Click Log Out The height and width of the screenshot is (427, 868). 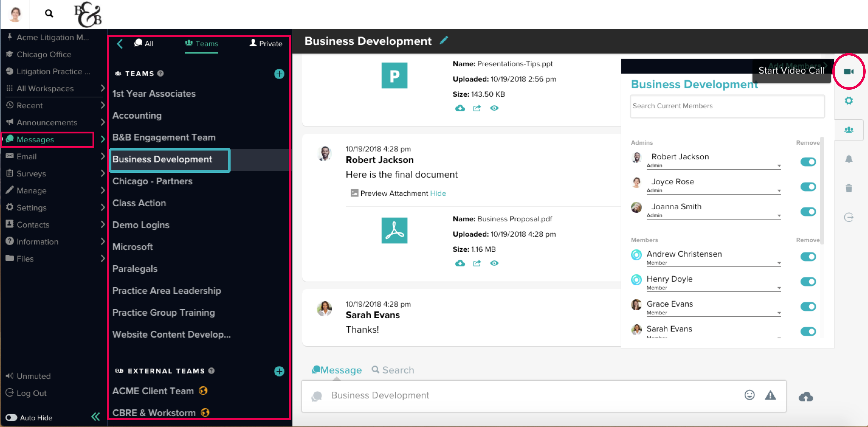[x=26, y=393]
